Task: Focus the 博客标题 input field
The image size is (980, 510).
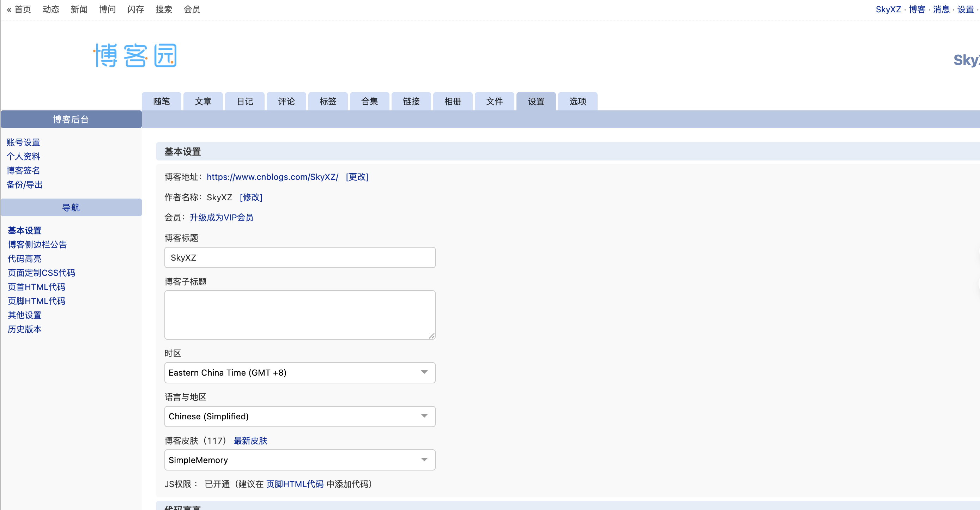Action: tap(300, 257)
